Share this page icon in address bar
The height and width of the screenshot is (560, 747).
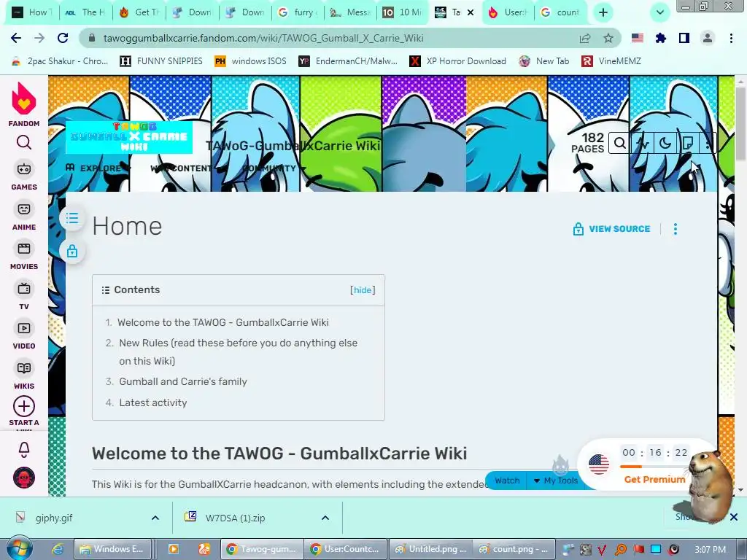tap(585, 38)
